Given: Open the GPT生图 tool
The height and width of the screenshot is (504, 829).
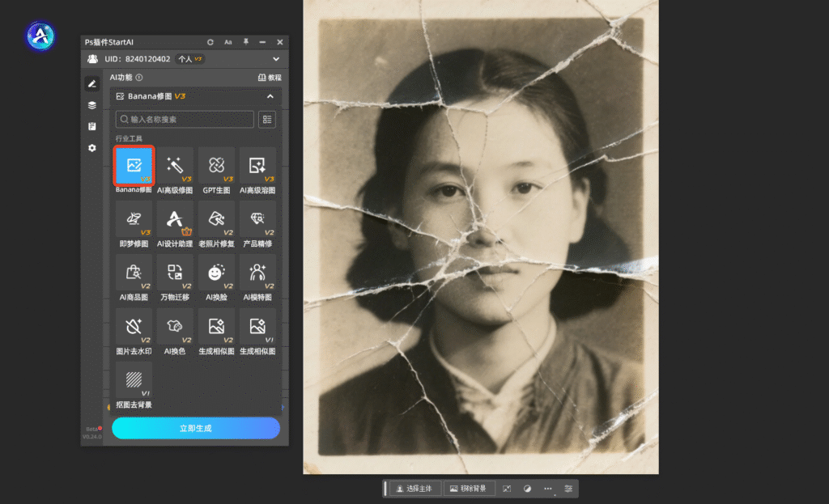Looking at the screenshot, I should click(216, 166).
